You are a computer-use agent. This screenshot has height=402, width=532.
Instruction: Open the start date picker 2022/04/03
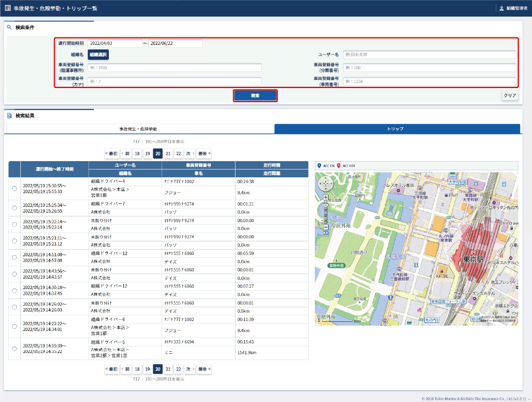click(115, 43)
